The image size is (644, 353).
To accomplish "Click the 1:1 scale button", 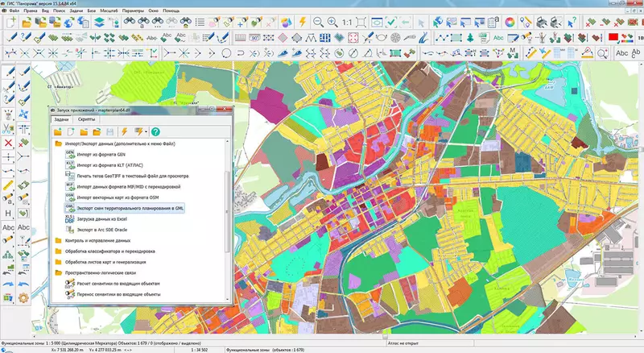I will [347, 23].
